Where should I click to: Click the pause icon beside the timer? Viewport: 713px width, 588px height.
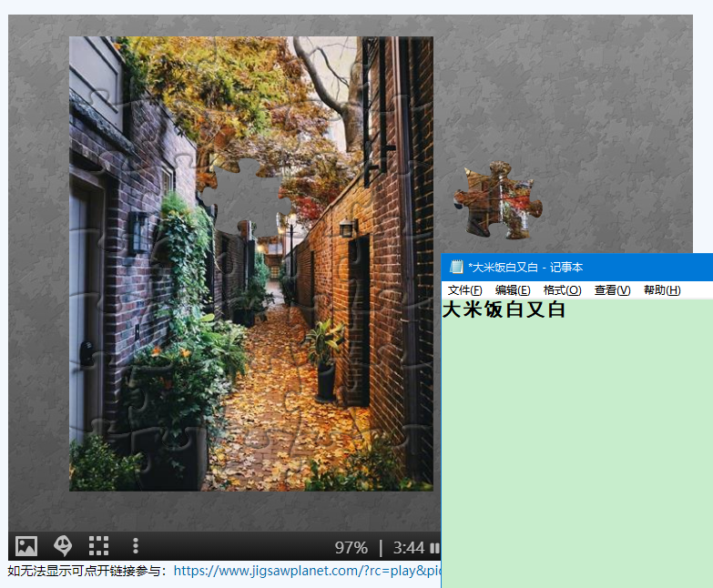(x=433, y=548)
